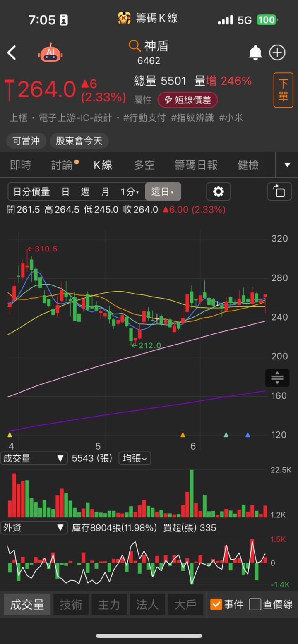This screenshot has height=644, width=298.
Task: Select the 法人 bottom tab
Action: click(147, 604)
